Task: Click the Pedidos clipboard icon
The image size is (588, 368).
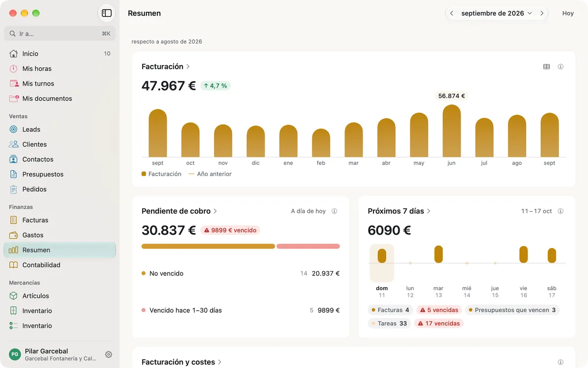Action: 14,189
